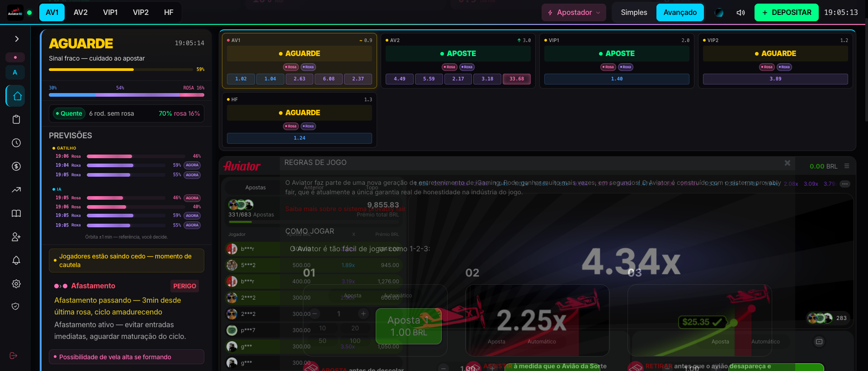Click the pink dot indicator in sidebar
The image size is (868, 371).
[15, 57]
